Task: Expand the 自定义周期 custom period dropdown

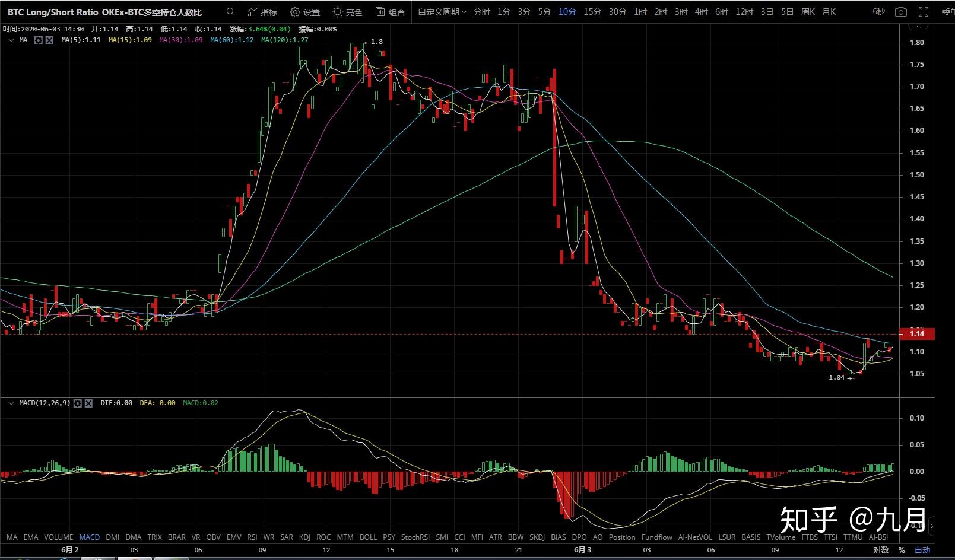Action: pos(442,12)
